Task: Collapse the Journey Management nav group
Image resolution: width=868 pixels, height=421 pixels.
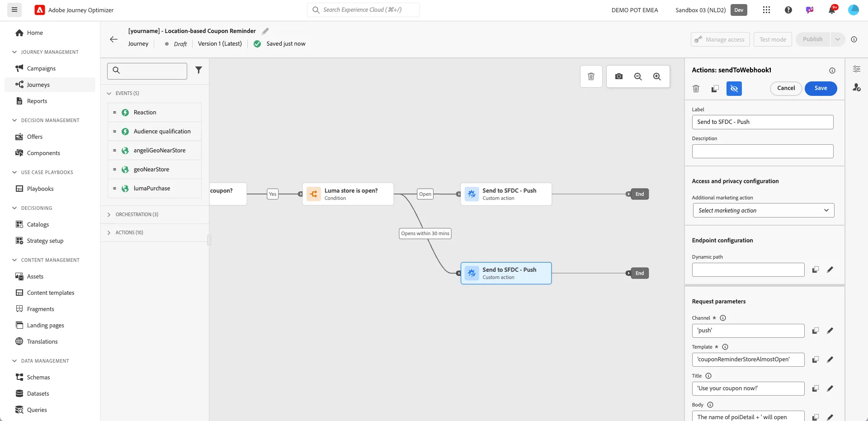Action: (14, 52)
